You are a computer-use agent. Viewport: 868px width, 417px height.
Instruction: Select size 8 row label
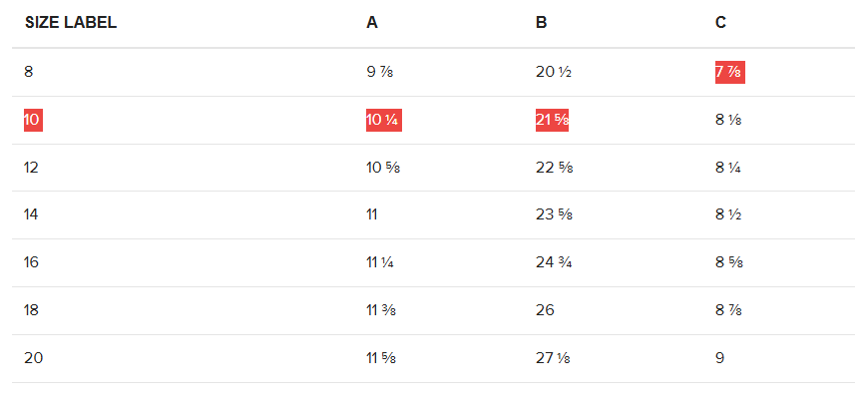coord(28,72)
